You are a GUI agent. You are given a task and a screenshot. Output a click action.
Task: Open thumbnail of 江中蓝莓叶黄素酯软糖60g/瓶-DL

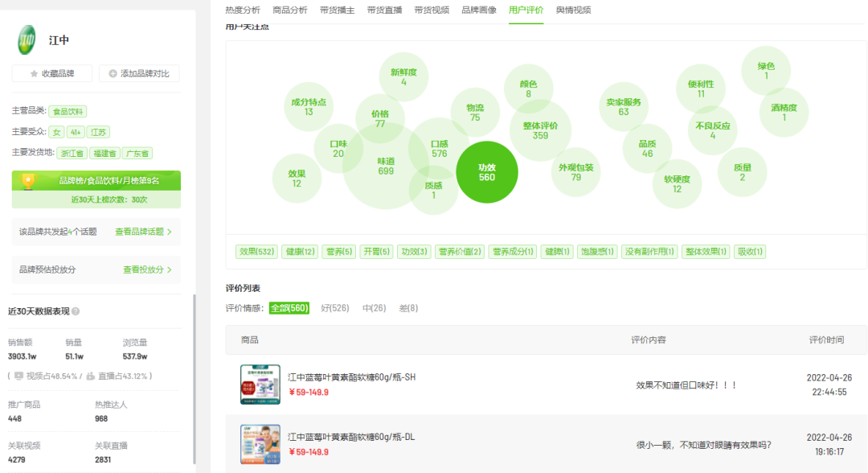[260, 444]
